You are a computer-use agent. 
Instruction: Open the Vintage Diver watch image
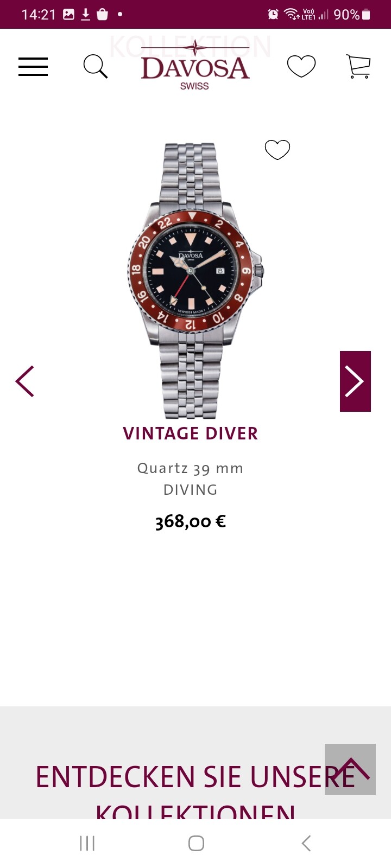(195, 280)
